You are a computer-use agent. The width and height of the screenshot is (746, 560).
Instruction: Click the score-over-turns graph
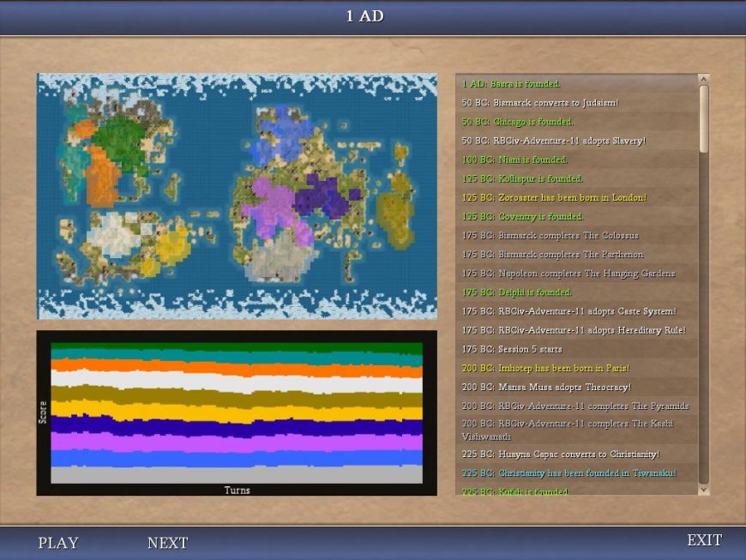pos(237,413)
